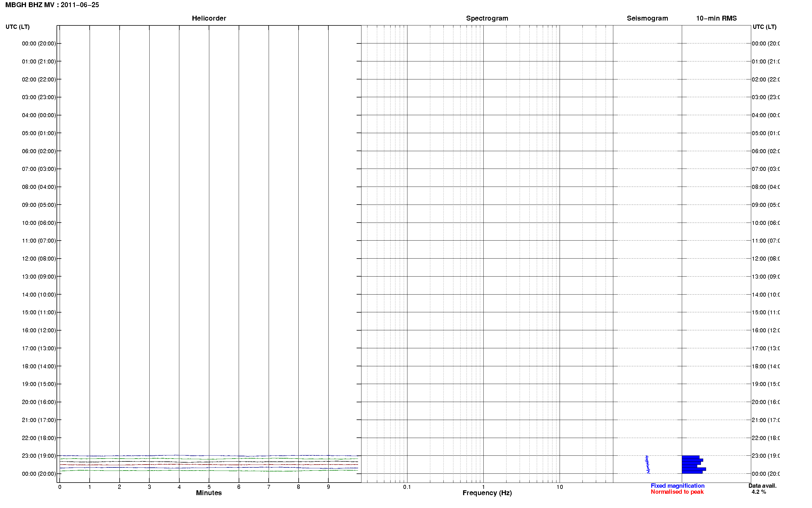Viewport: 812px width, 508px height.
Task: Click the right "UTC (LT)" axis label
Action: [764, 27]
